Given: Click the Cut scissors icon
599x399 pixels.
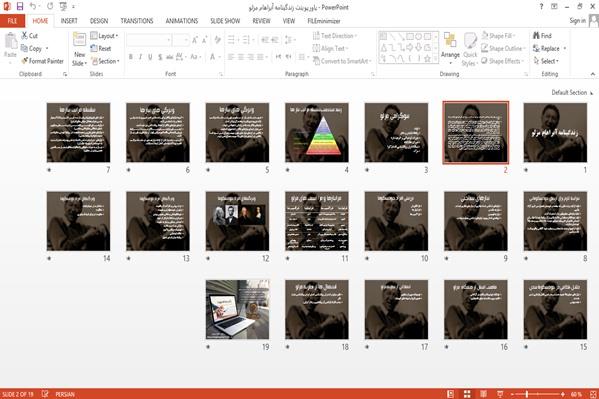Looking at the screenshot, I should pyautogui.click(x=24, y=35).
